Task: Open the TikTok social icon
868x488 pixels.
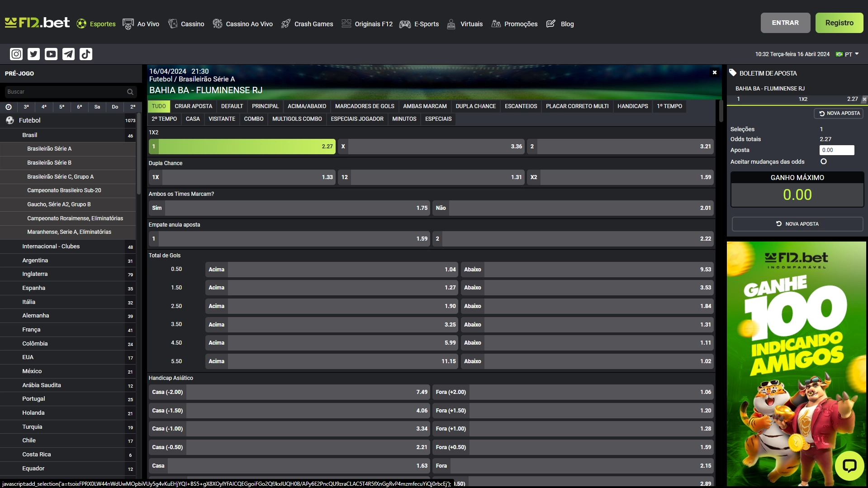Action: tap(86, 54)
